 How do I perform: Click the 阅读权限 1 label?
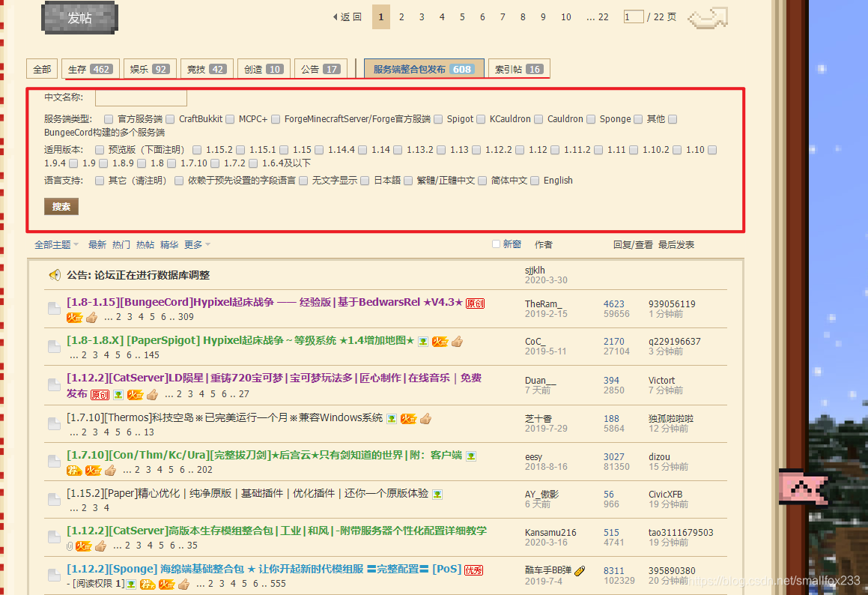[97, 584]
